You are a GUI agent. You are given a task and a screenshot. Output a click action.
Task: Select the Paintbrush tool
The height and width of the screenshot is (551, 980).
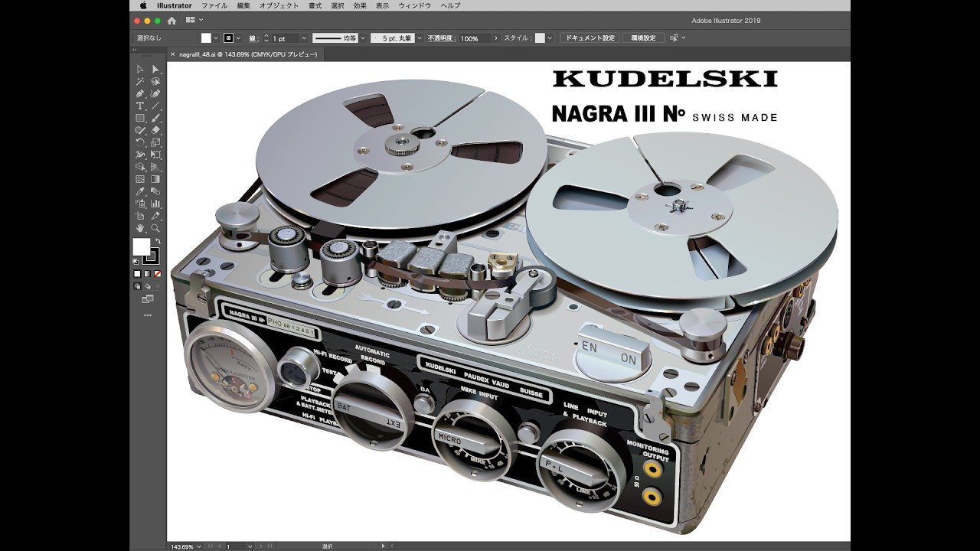point(155,118)
